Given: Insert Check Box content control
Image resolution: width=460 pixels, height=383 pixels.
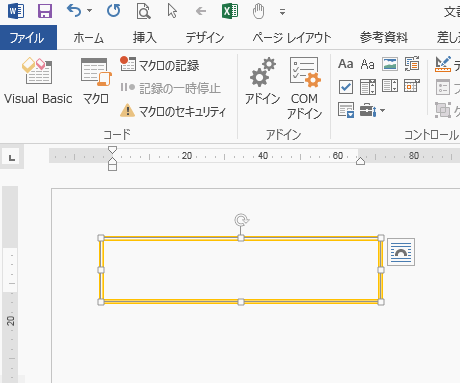Looking at the screenshot, I should (x=346, y=87).
